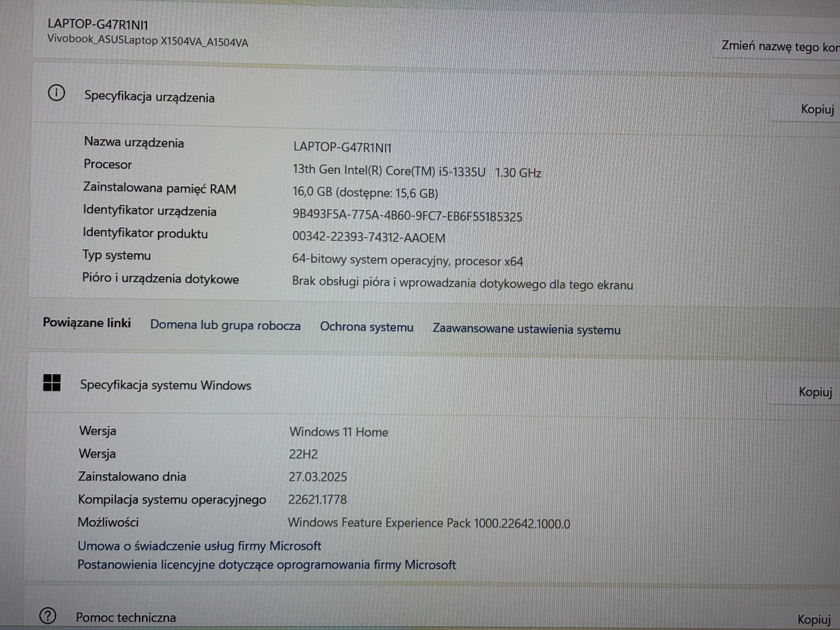Image resolution: width=840 pixels, height=630 pixels.
Task: Click the Zainstalowana pamięć RAM label
Action: 160,188
